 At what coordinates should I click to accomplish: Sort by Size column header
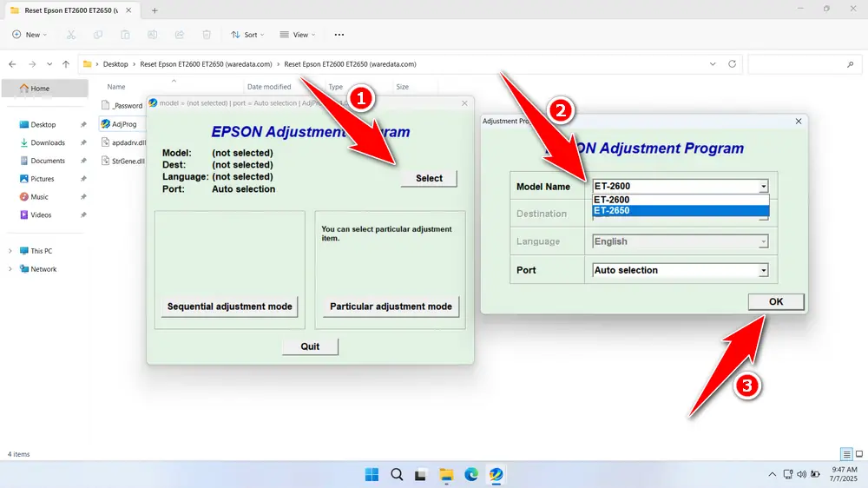tap(403, 87)
